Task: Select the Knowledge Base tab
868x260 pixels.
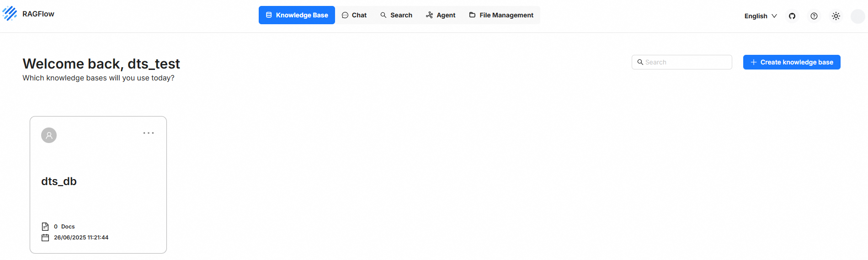Action: pyautogui.click(x=297, y=15)
